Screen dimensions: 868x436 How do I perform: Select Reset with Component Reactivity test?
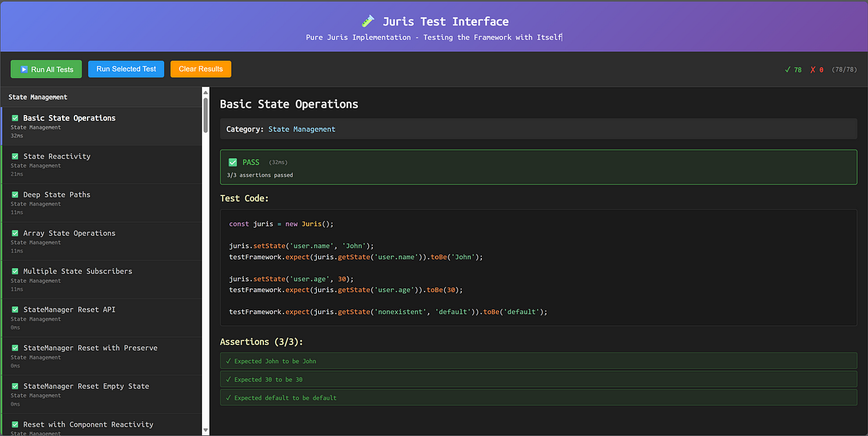tap(101, 425)
